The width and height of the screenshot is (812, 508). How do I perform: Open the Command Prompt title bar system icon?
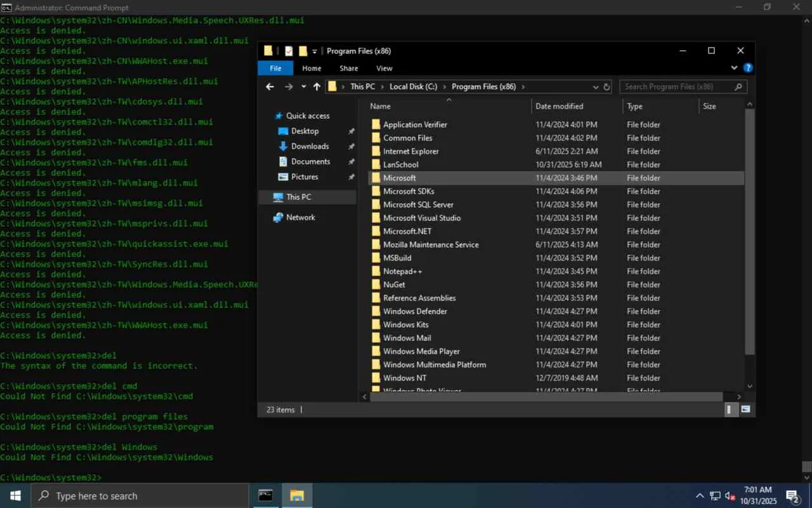pyautogui.click(x=6, y=7)
